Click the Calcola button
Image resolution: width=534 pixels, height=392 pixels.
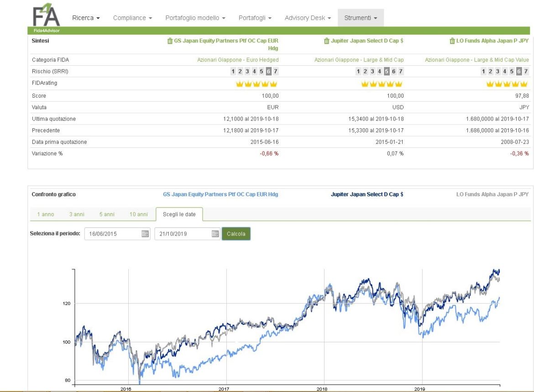[236, 234]
